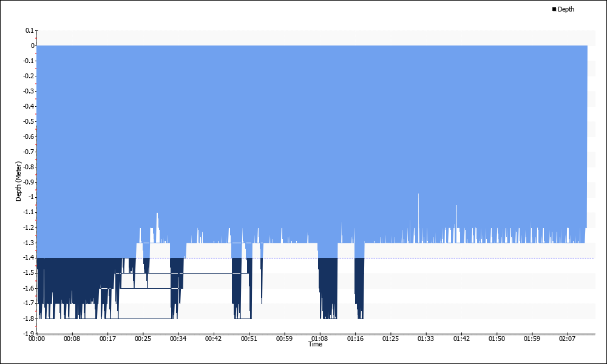The image size is (607, 364).
Task: Click the 00:08 time axis label
Action: [x=72, y=339]
